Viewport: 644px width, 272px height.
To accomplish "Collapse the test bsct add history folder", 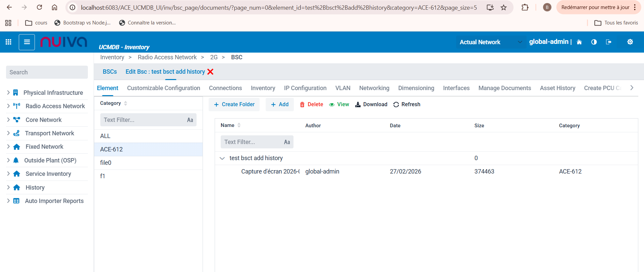I will [x=222, y=158].
